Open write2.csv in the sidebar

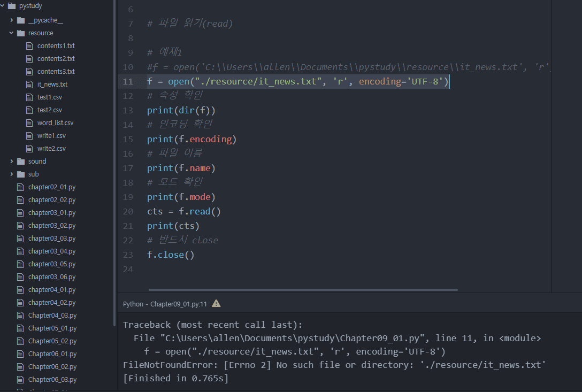point(51,149)
